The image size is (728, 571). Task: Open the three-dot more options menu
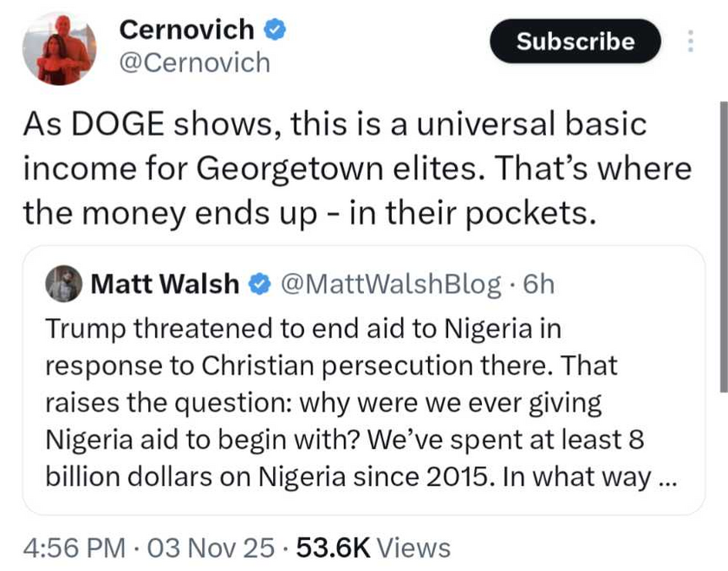(690, 42)
